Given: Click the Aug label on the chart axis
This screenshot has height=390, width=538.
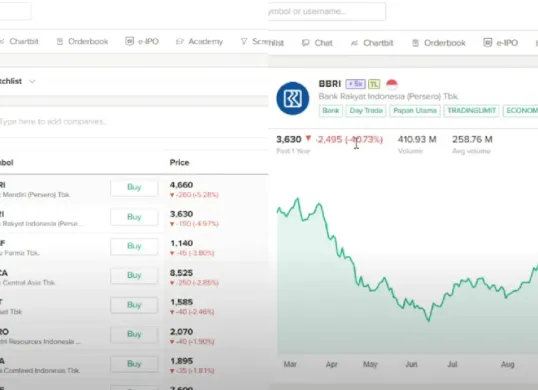Looking at the screenshot, I should (507, 364).
